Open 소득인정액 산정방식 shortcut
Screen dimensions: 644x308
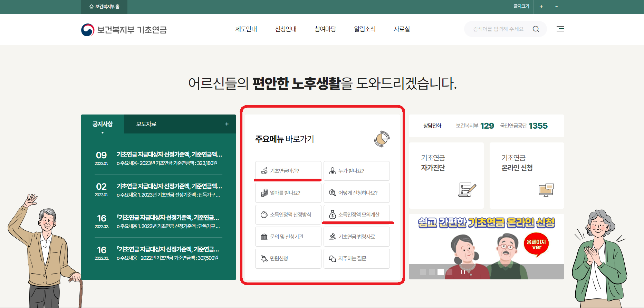(x=288, y=215)
